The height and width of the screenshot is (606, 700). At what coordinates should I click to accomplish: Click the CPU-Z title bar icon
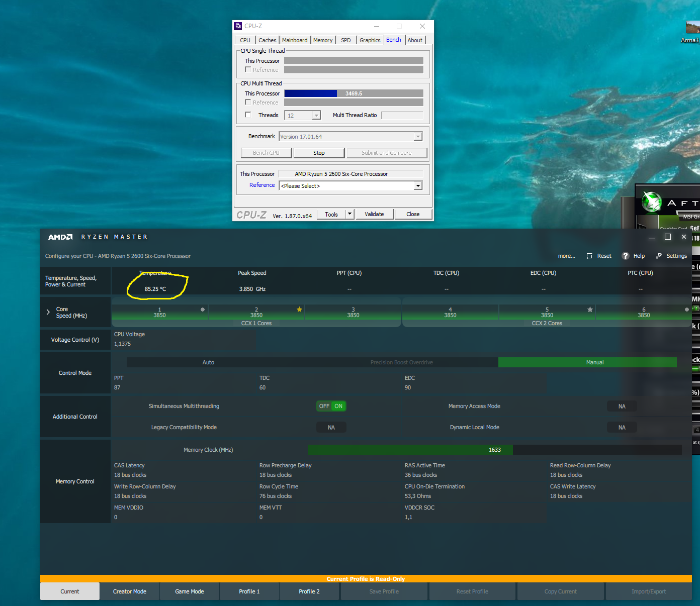[238, 26]
